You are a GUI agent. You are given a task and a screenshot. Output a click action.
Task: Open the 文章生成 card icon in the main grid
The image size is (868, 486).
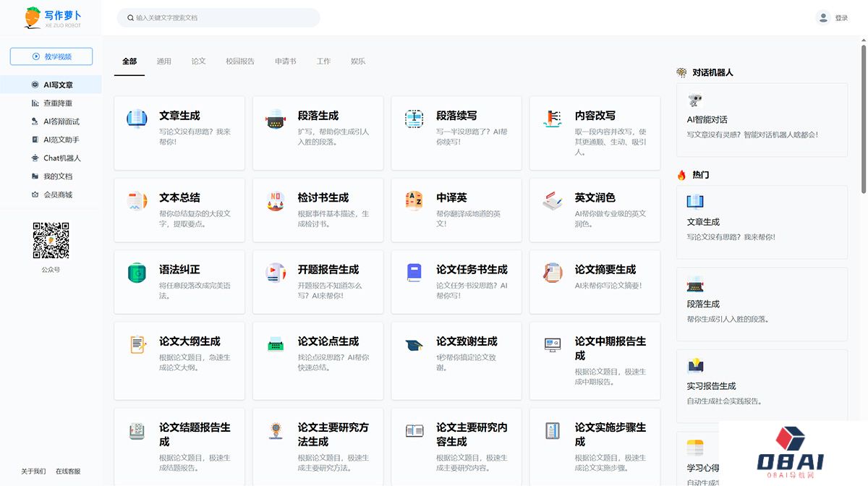[x=137, y=119]
